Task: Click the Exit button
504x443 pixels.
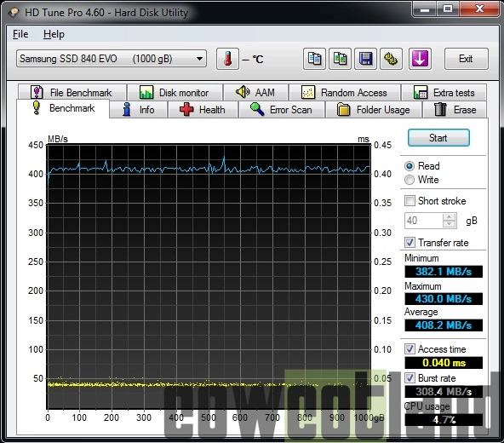Action: coord(466,59)
